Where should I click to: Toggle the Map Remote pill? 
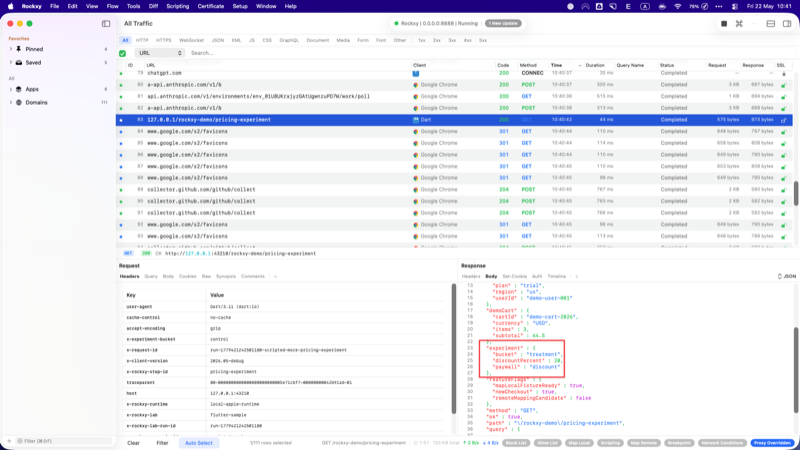coord(644,443)
